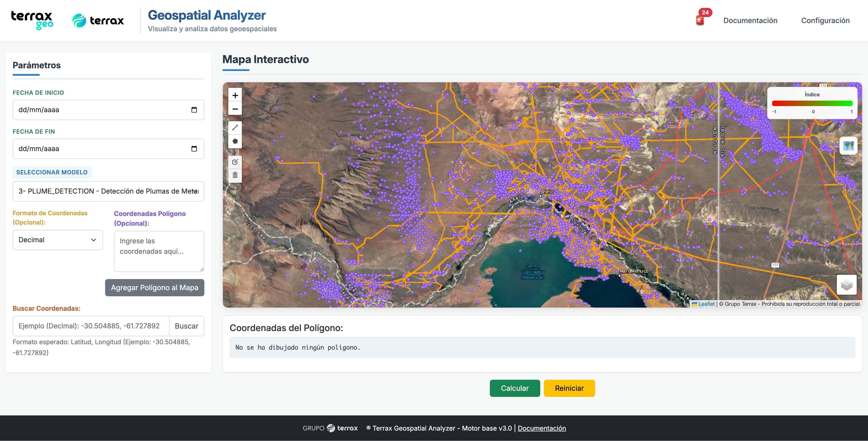Open calendar picker for Fecha de Inicio

tap(194, 110)
